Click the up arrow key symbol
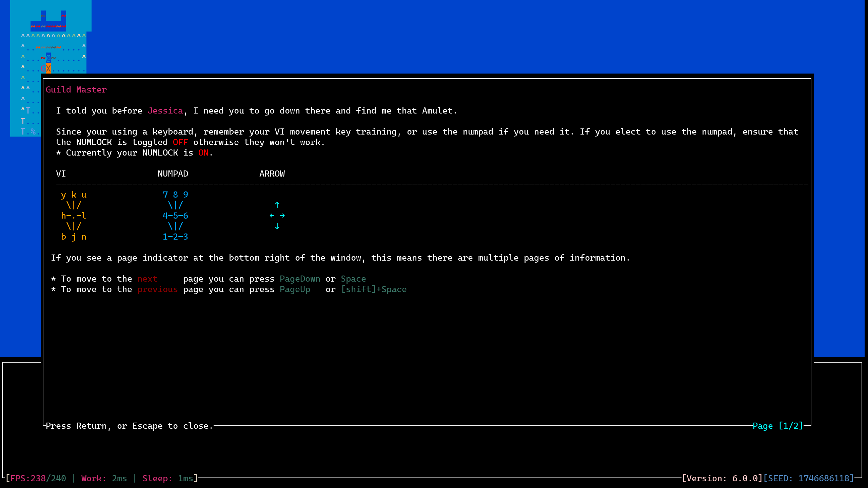Viewport: 868px width, 488px height. (277, 205)
